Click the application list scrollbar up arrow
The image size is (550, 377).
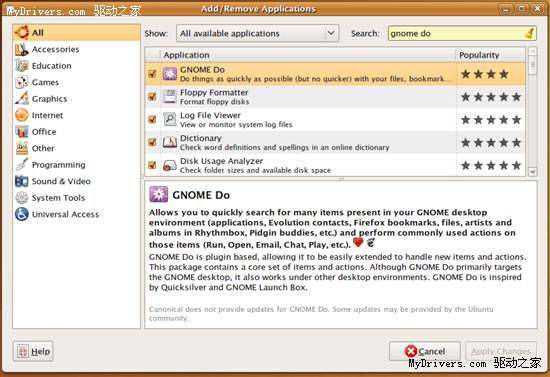[532, 52]
